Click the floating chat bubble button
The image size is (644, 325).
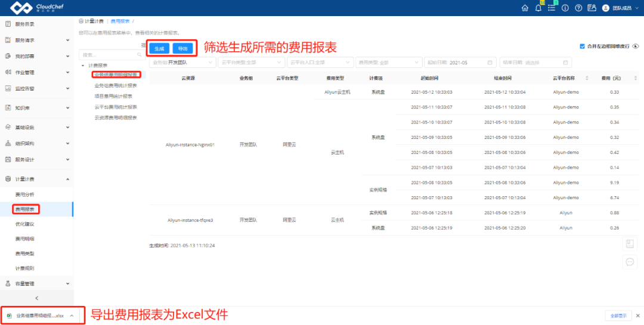point(630,262)
